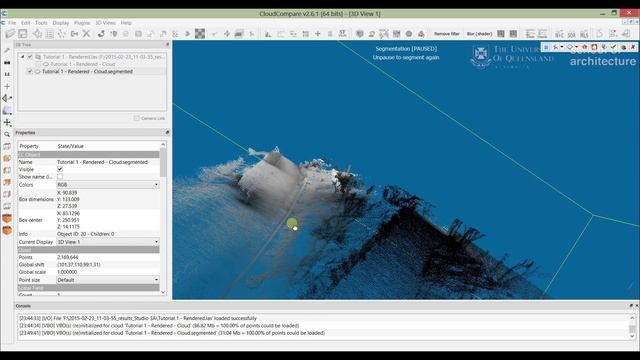The image size is (640, 360).
Task: Click the magnifier zoom icon in left sidebar
Action: tap(7, 134)
